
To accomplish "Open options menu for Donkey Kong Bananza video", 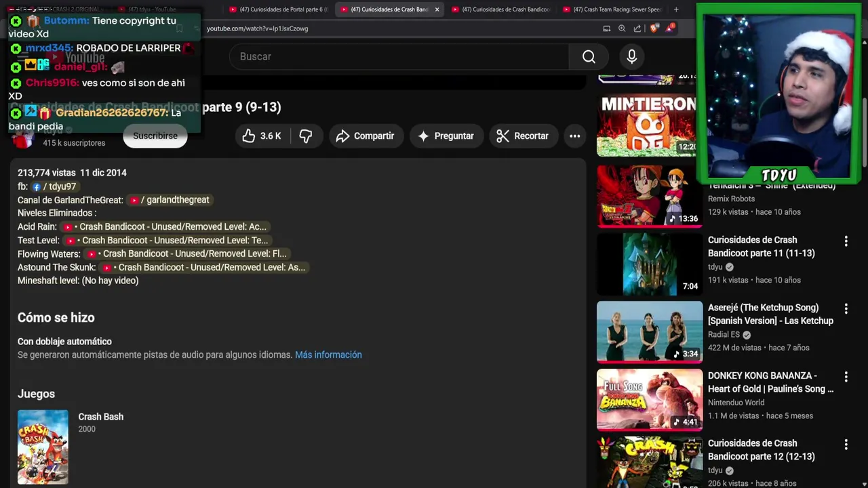I will click(x=846, y=377).
